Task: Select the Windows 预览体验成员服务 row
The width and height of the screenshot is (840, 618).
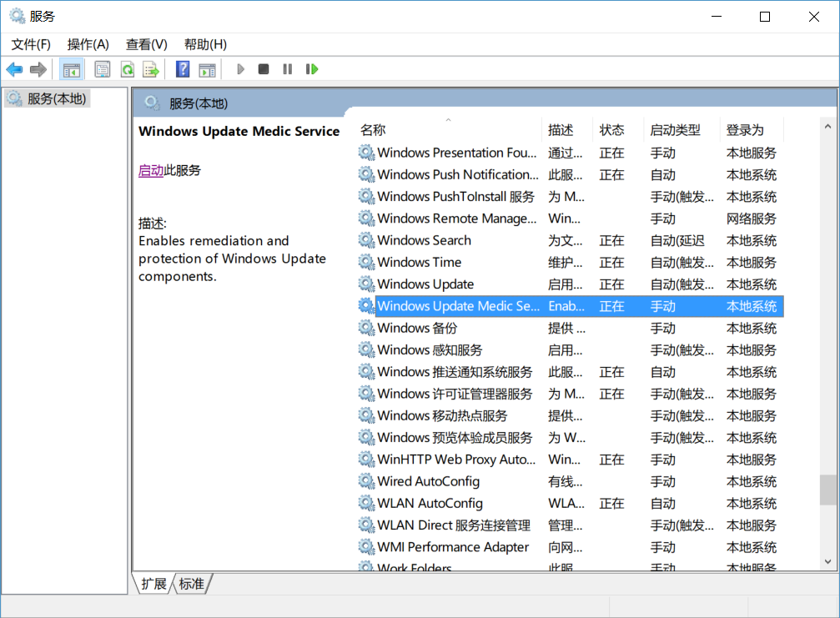Action: tap(571, 438)
